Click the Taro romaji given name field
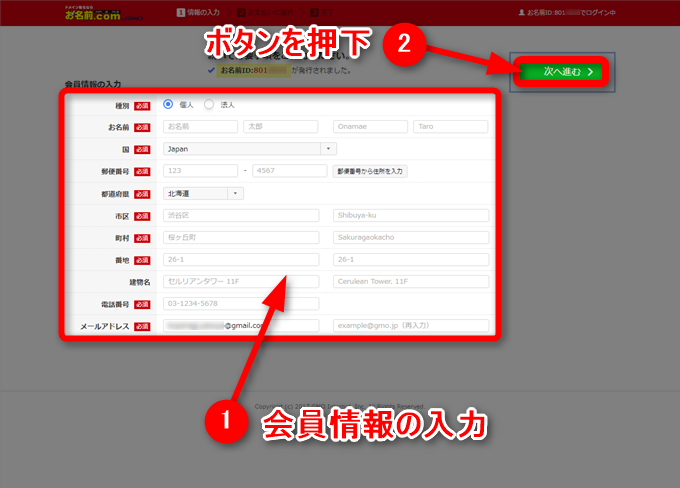Viewport: 680px width, 488px height. pyautogui.click(x=451, y=127)
